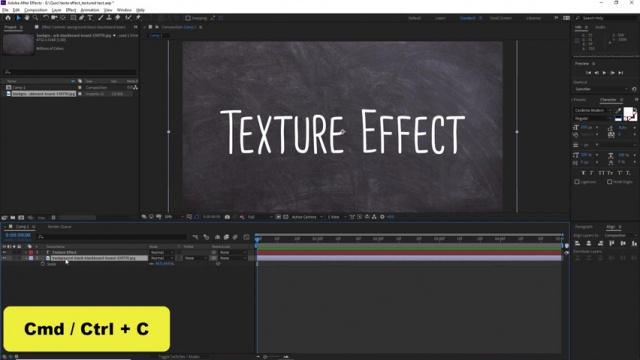The width and height of the screenshot is (640, 360).
Task: Click the white fill color swatch
Action: pyautogui.click(x=628, y=111)
